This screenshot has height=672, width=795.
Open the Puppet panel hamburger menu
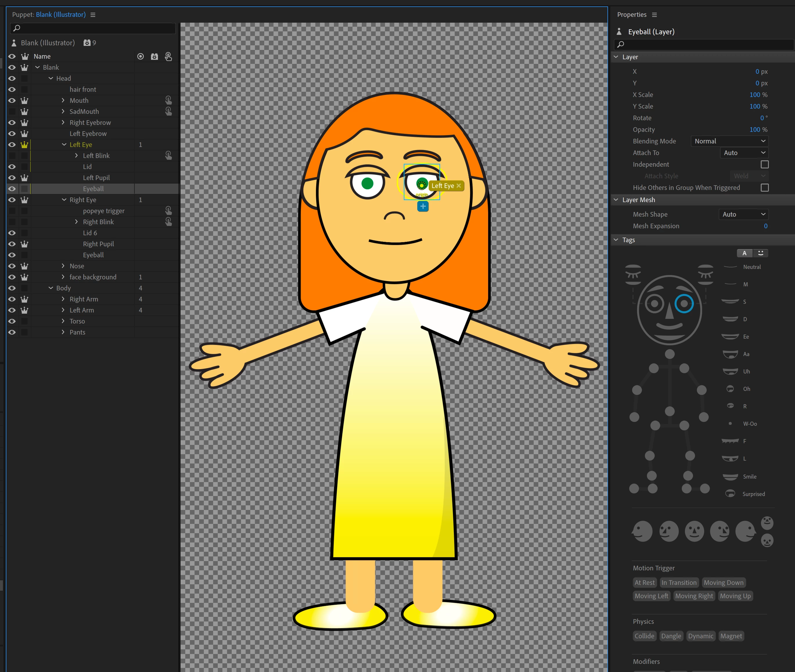93,15
